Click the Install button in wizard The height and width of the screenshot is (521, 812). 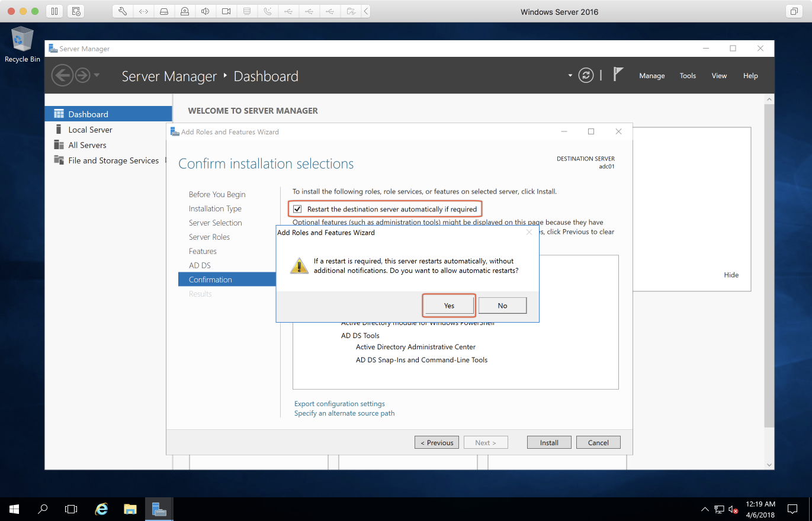tap(549, 442)
